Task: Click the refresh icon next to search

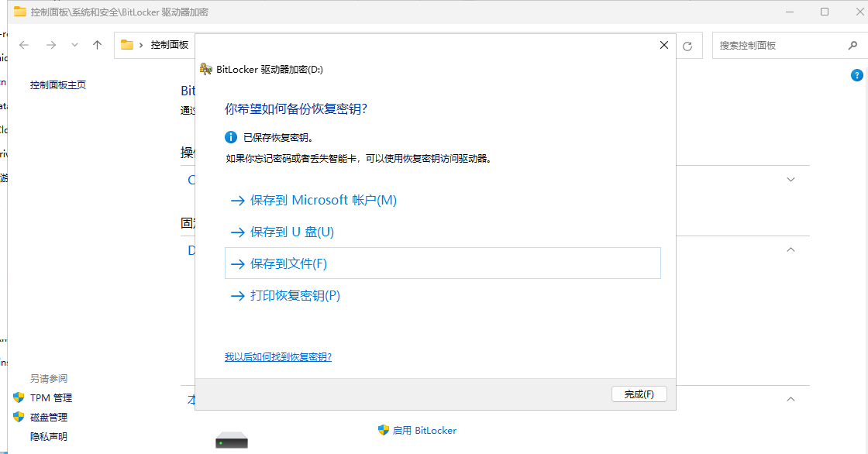Action: (x=687, y=45)
